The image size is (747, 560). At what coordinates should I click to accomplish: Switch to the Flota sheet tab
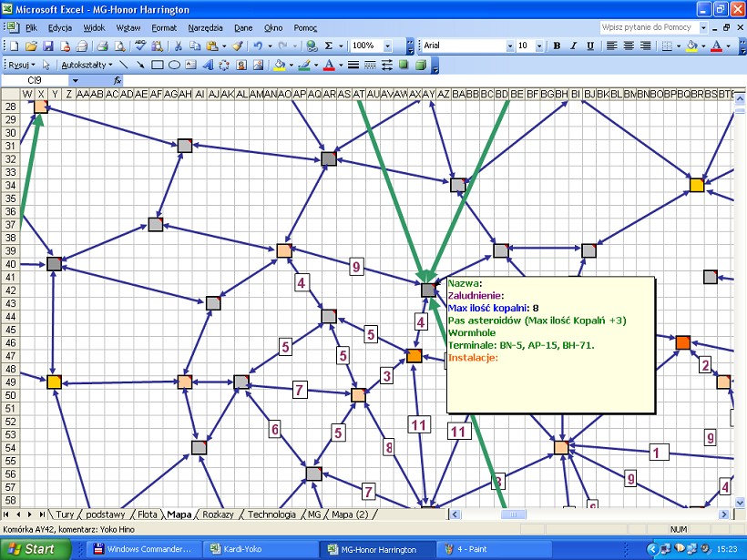(148, 514)
